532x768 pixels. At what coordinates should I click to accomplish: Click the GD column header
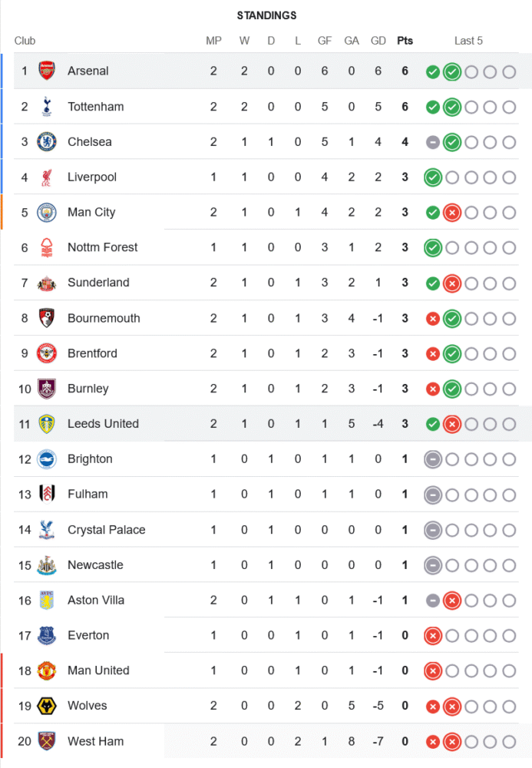click(x=378, y=41)
